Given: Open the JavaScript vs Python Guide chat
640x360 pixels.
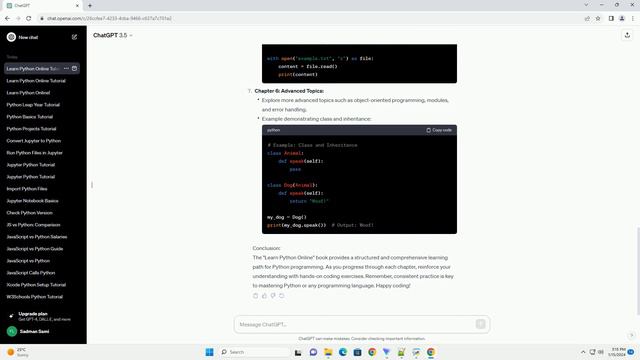Looking at the screenshot, I should click(35, 249).
